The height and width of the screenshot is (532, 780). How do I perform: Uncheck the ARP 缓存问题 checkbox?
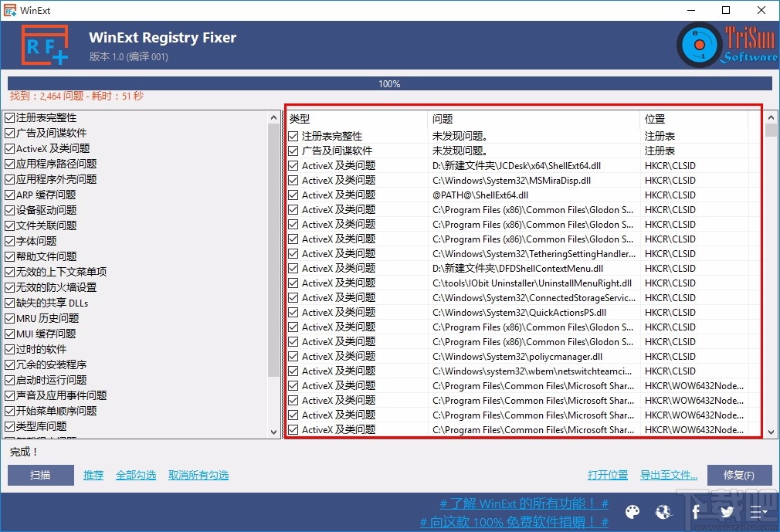[11, 194]
